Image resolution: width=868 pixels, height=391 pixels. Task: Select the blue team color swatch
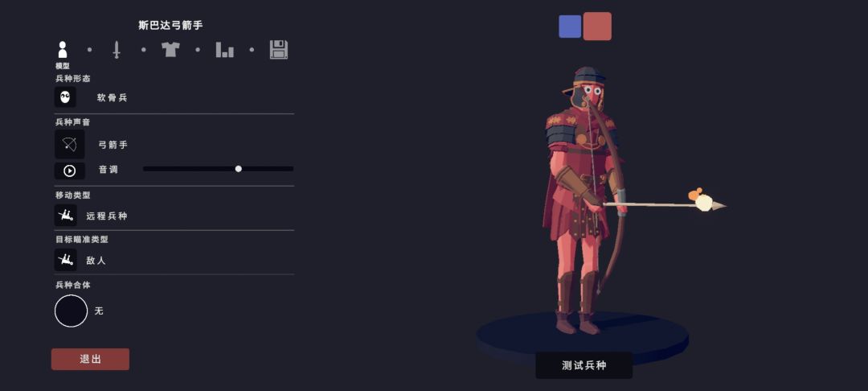tap(570, 26)
